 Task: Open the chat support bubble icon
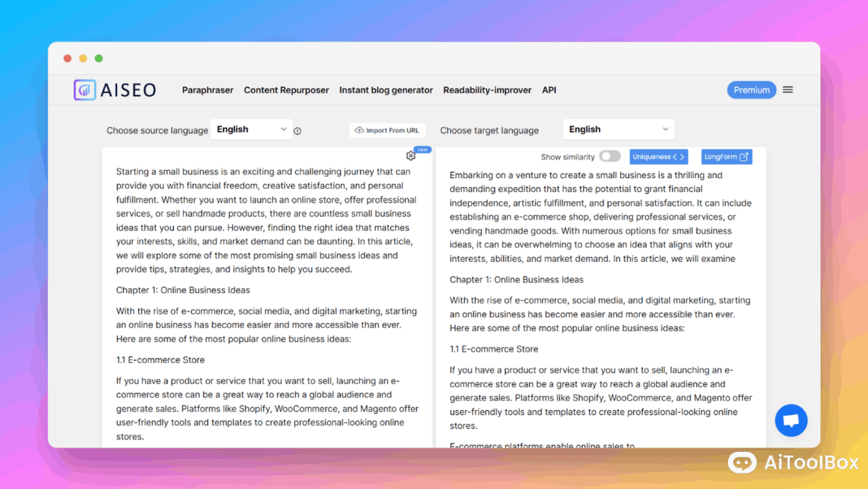coord(790,421)
